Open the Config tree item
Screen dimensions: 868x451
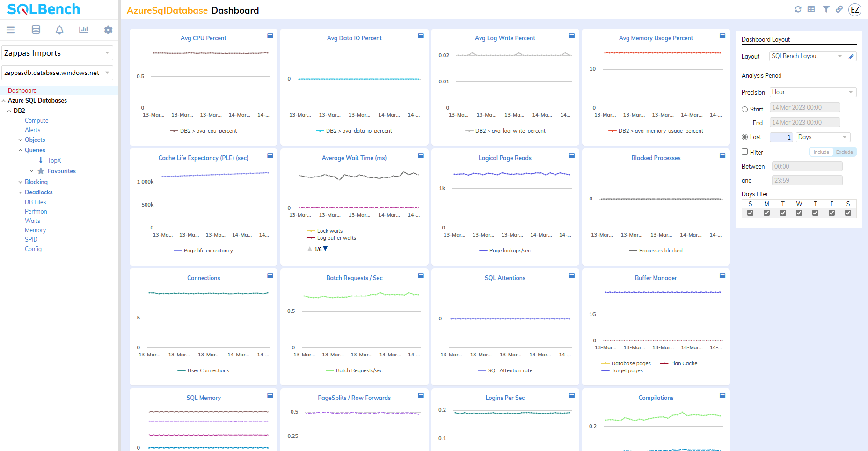(x=33, y=249)
